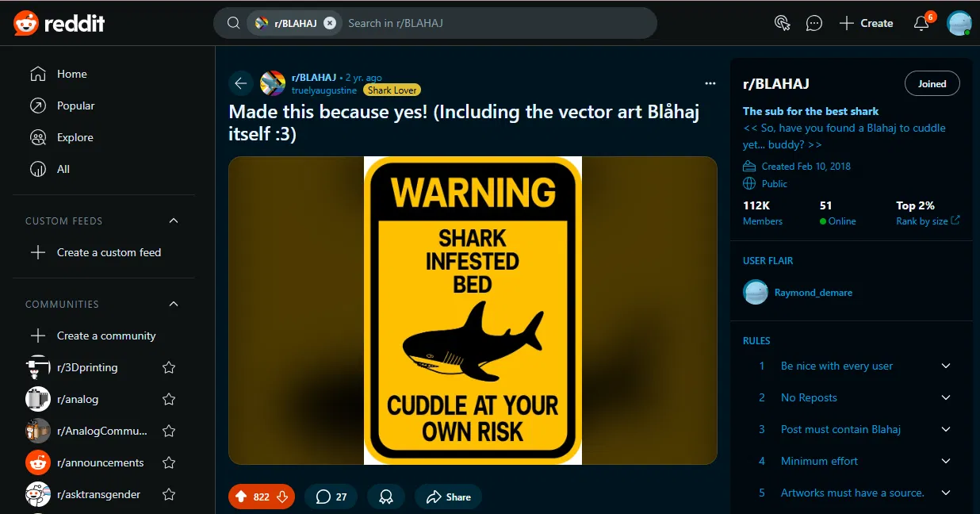This screenshot has width=980, height=514.
Task: Favorite r/asktransgender with the star
Action: click(169, 494)
